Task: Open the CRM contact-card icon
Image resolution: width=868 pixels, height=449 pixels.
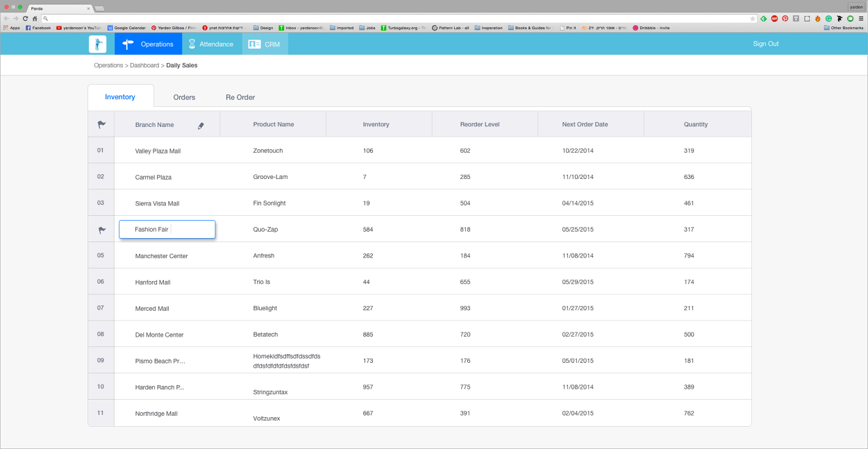Action: [255, 44]
